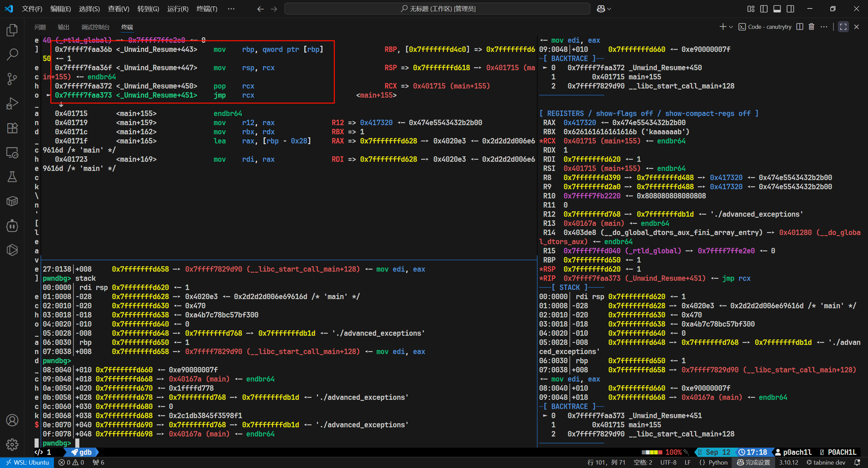868x468 pixels.
Task: Click the title bar command center search box
Action: [x=437, y=9]
